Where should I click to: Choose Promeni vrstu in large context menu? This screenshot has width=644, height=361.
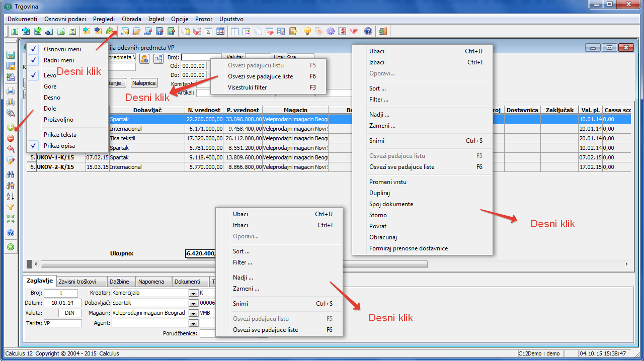[422, 182]
